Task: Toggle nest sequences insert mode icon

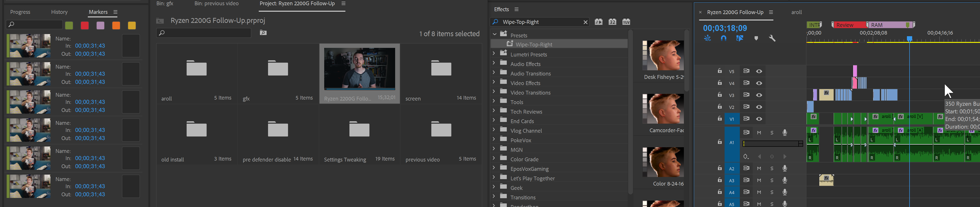Action: pyautogui.click(x=707, y=38)
